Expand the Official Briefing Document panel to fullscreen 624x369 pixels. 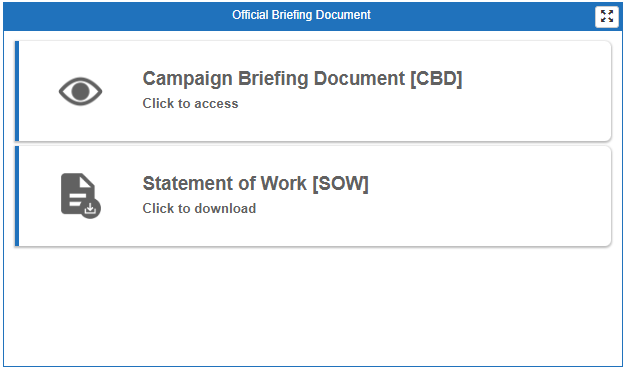pos(606,17)
